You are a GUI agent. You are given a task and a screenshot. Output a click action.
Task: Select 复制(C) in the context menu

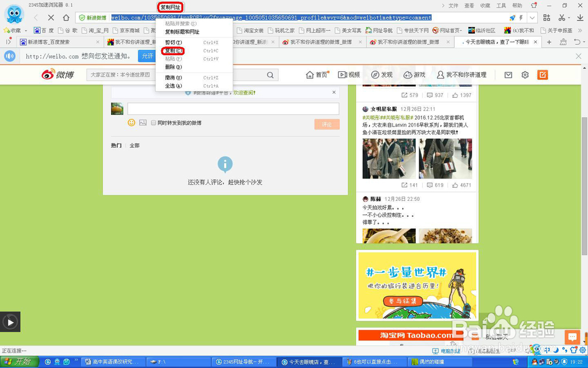[194, 51]
